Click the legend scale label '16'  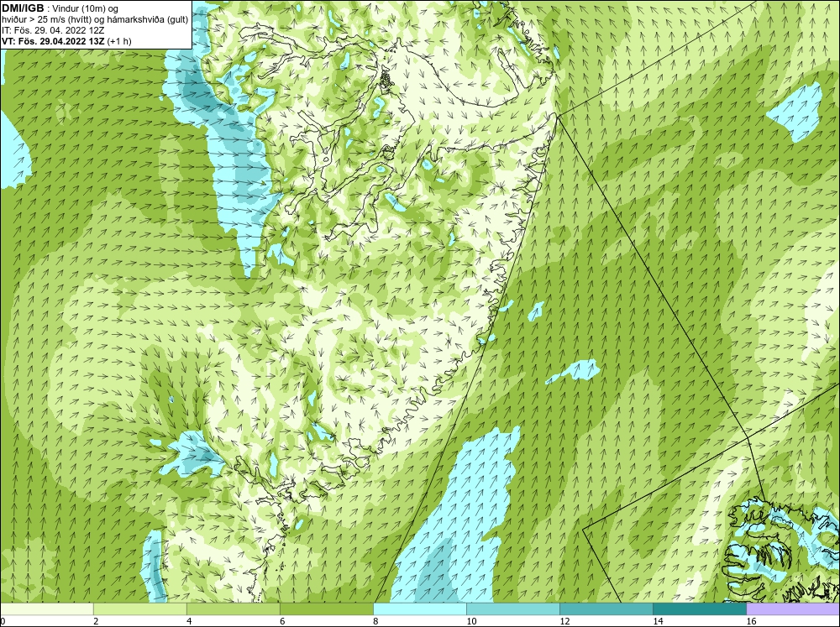tap(751, 621)
